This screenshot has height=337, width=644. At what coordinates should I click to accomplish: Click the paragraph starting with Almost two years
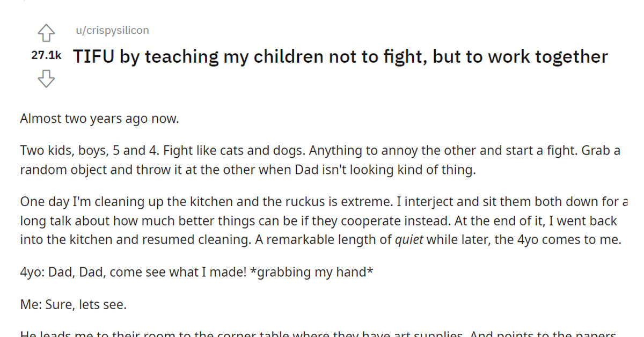100,118
